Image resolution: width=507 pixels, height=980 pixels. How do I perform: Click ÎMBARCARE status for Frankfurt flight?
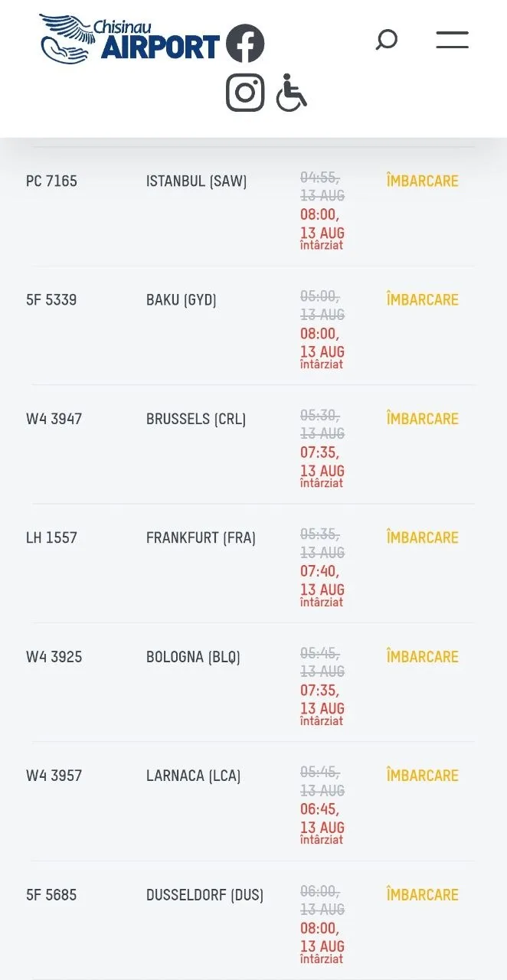pyautogui.click(x=423, y=537)
